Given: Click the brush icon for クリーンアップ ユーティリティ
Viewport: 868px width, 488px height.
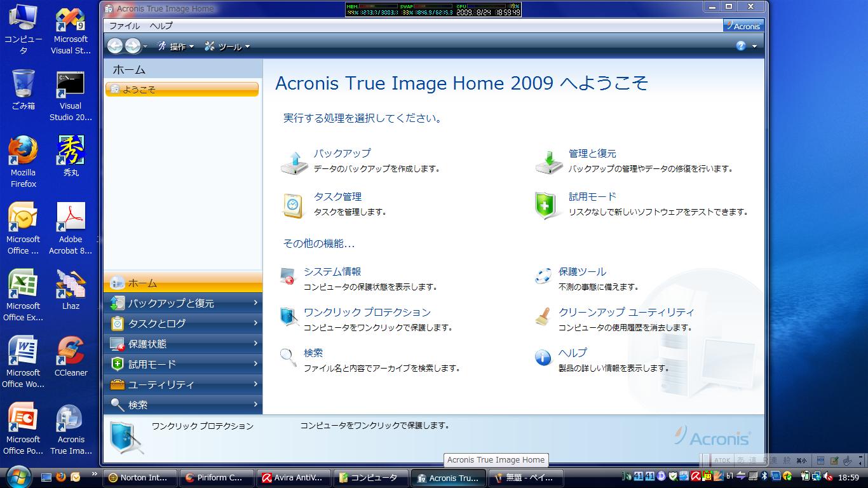Looking at the screenshot, I should 543,316.
